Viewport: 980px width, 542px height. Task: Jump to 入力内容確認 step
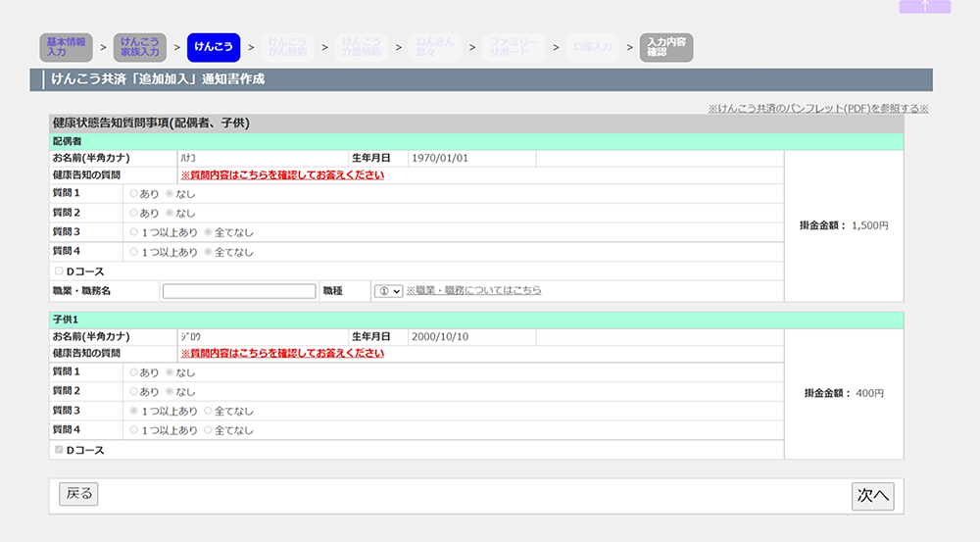point(665,47)
